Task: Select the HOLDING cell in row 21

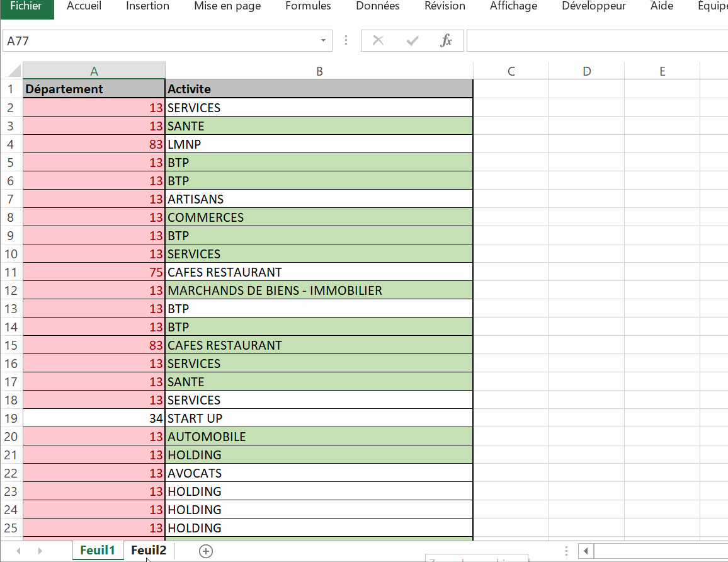Action: coord(319,455)
